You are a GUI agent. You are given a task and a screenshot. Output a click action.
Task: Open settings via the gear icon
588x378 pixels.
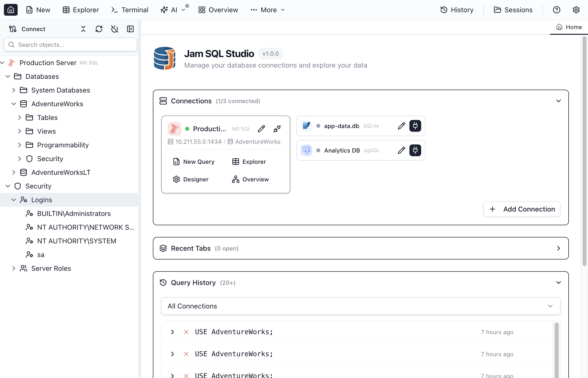(x=576, y=10)
